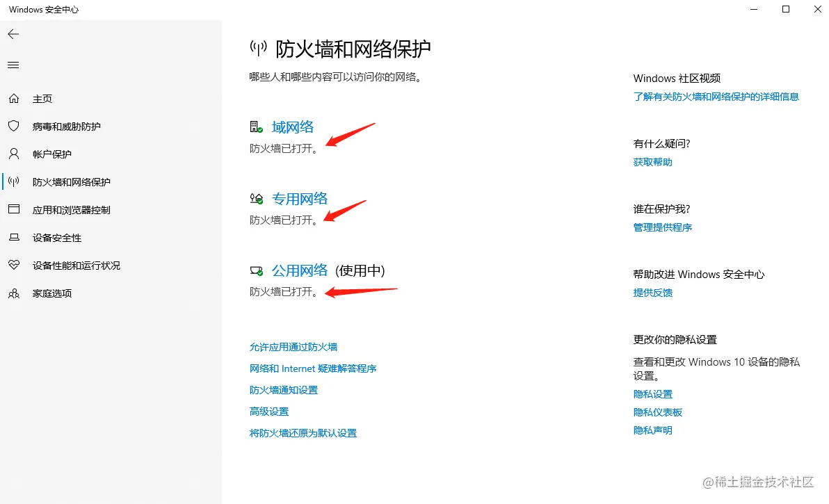Go back with the left arrow icon
The image size is (829, 504).
pos(13,34)
